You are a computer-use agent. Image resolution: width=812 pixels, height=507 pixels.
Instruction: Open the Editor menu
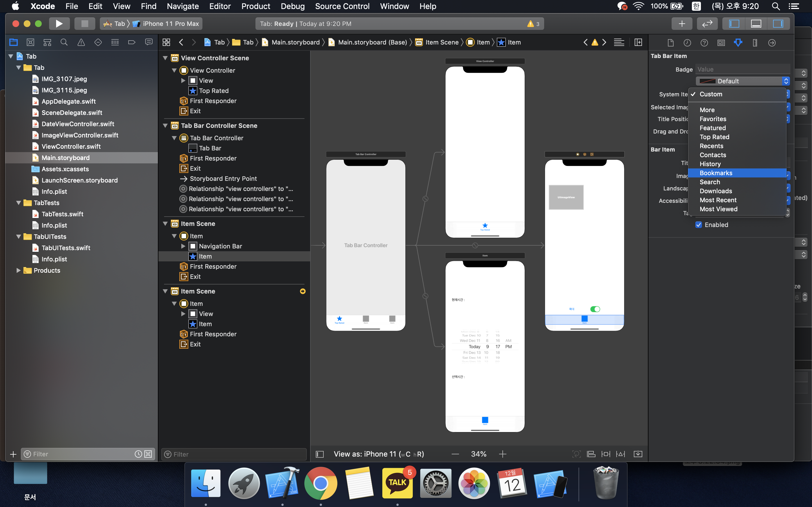[220, 6]
